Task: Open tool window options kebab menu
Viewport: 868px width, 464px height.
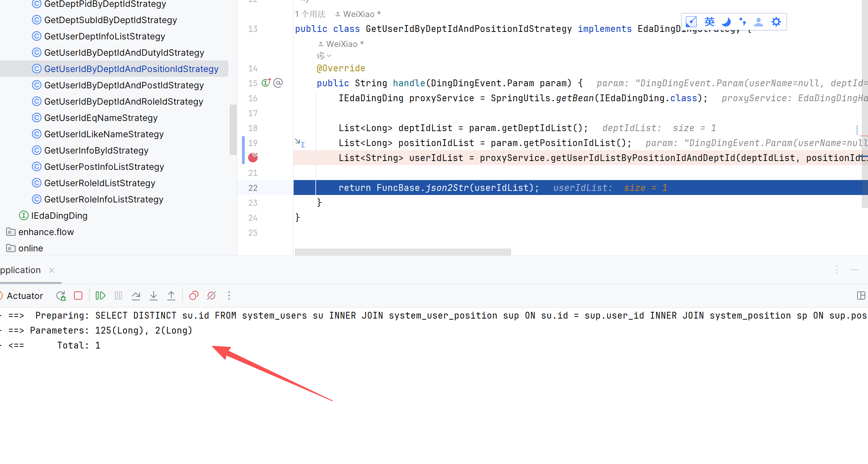Action: [x=837, y=270]
